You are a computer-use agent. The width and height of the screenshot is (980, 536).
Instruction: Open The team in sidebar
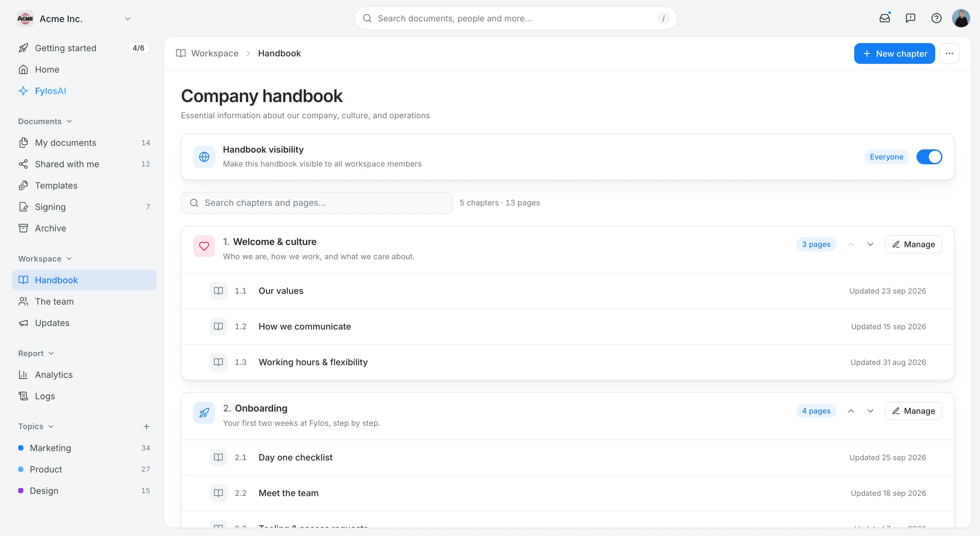[x=84, y=302]
